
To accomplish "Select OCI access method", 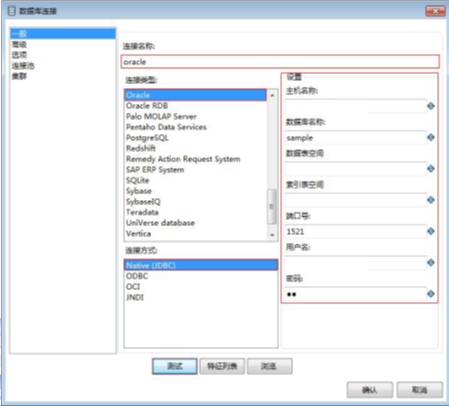I will (x=201, y=287).
